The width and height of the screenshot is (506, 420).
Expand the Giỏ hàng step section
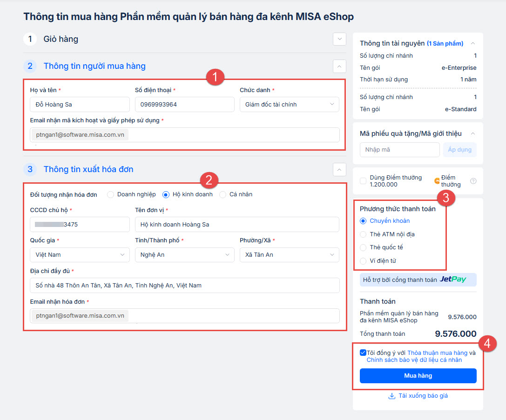(339, 39)
